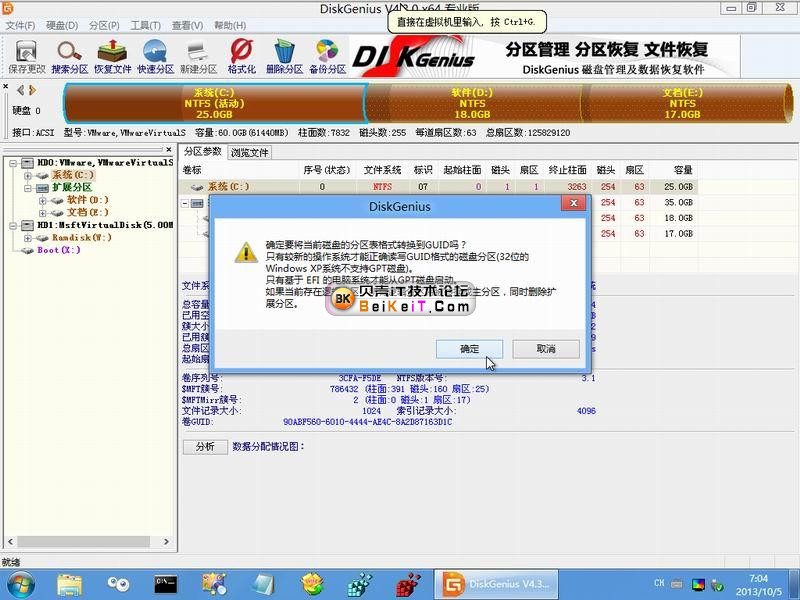Viewport: 800px width, 600px height.
Task: Click the 35.0GB capacity cell in the table
Action: [679, 203]
